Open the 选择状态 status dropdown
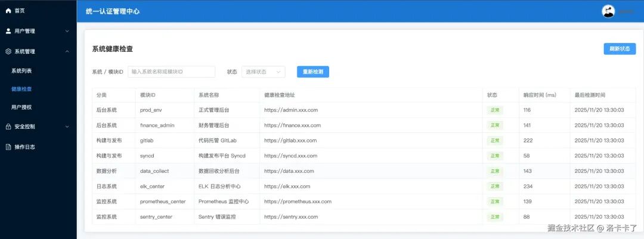The width and height of the screenshot is (644, 239). click(264, 72)
